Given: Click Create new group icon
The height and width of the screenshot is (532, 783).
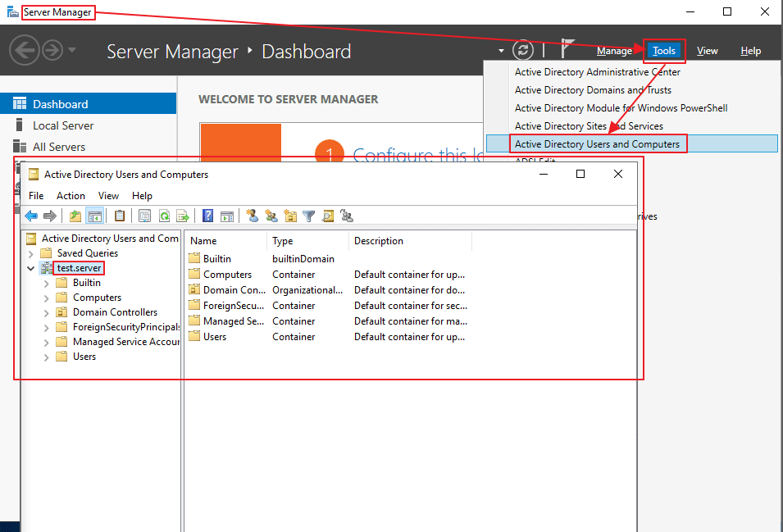Looking at the screenshot, I should [x=271, y=216].
